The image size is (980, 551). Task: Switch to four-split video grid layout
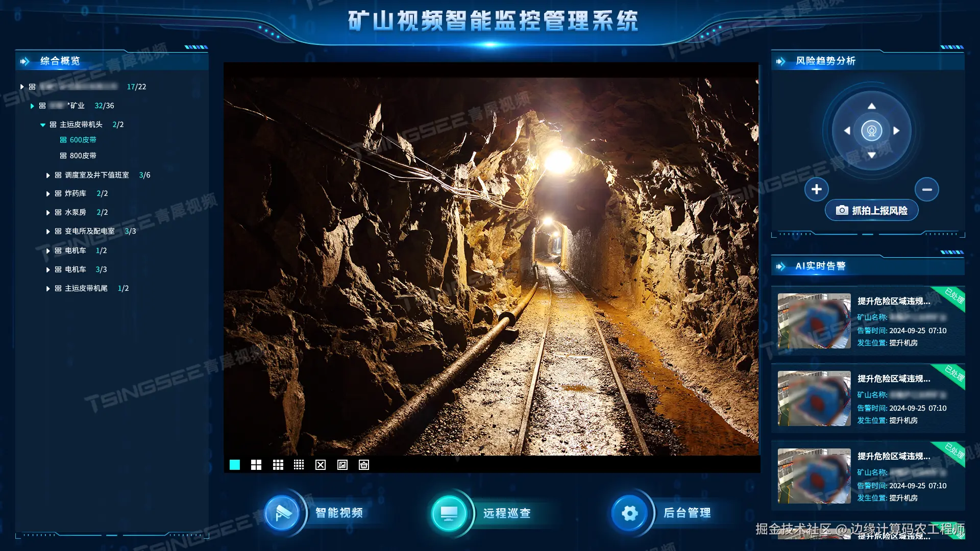coord(256,465)
